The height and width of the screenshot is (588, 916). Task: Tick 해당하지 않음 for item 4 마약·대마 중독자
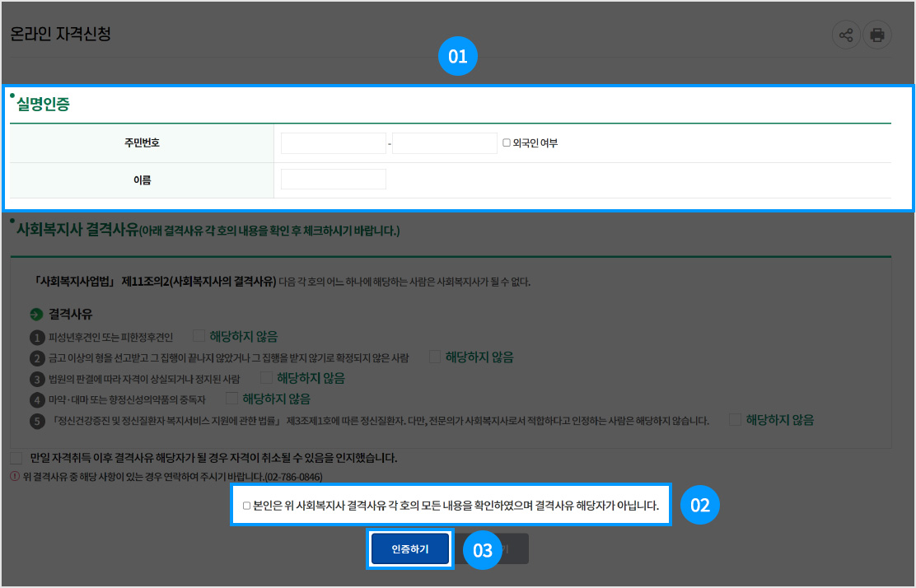coord(231,399)
